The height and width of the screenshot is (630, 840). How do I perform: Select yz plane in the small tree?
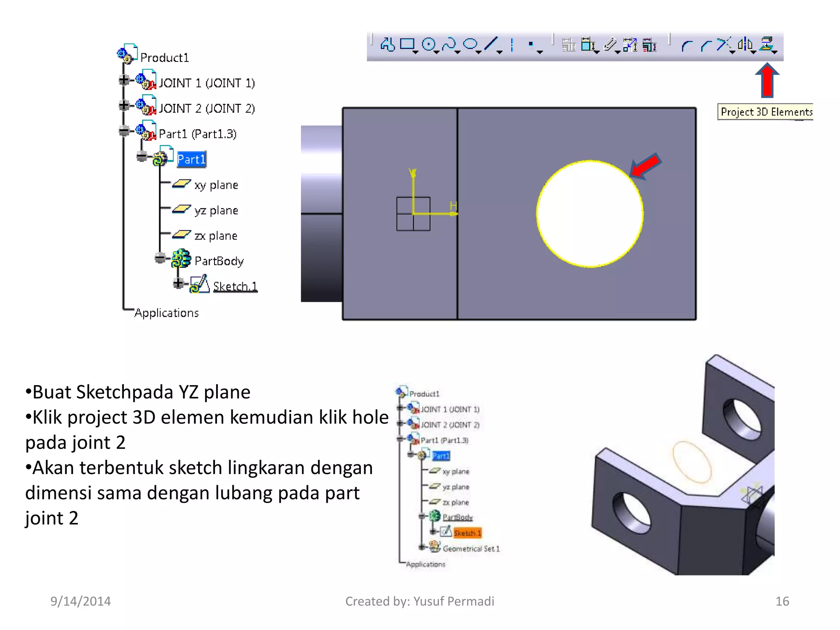pos(456,487)
